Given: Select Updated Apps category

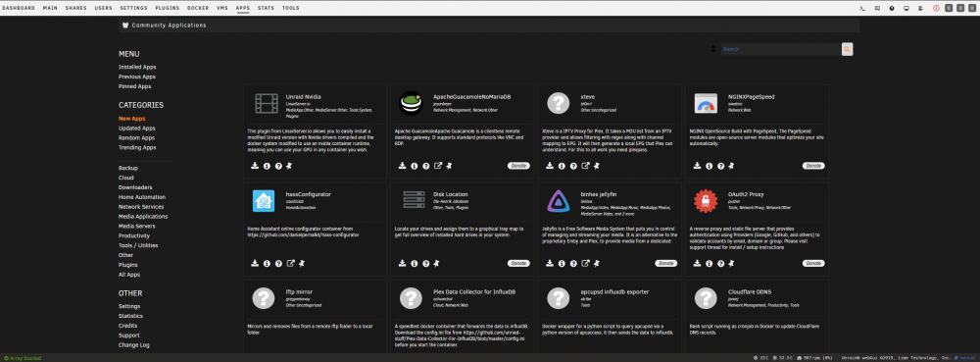Looking at the screenshot, I should [137, 129].
